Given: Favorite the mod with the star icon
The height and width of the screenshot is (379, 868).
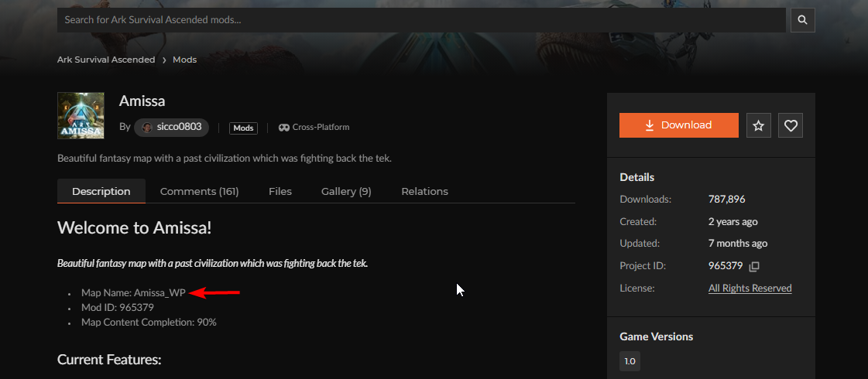Looking at the screenshot, I should (x=759, y=125).
